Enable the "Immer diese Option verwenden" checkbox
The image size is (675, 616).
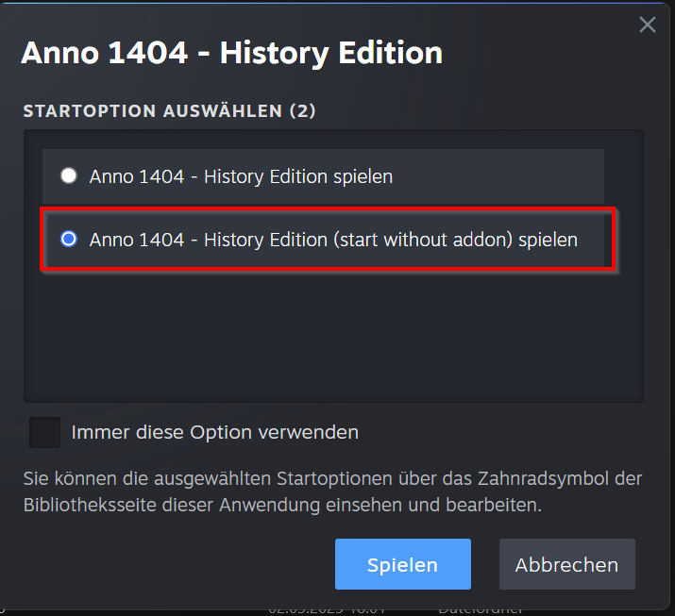tap(45, 432)
